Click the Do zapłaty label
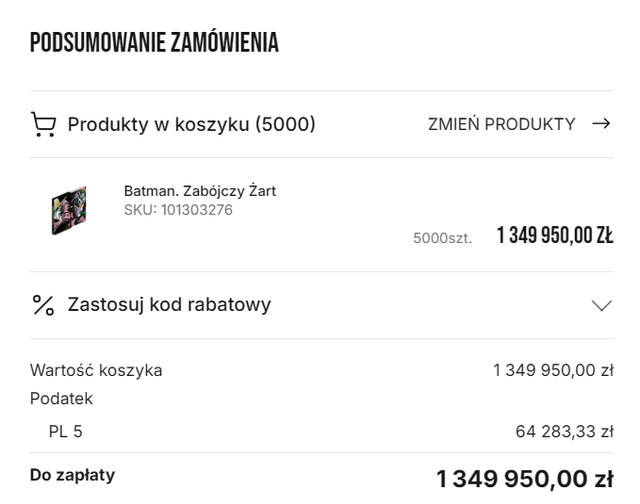 pos(72,475)
